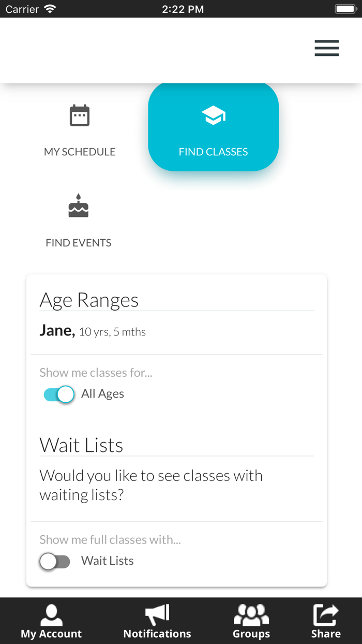This screenshot has width=362, height=644.
Task: Tap Jane's age entry
Action: (93, 331)
